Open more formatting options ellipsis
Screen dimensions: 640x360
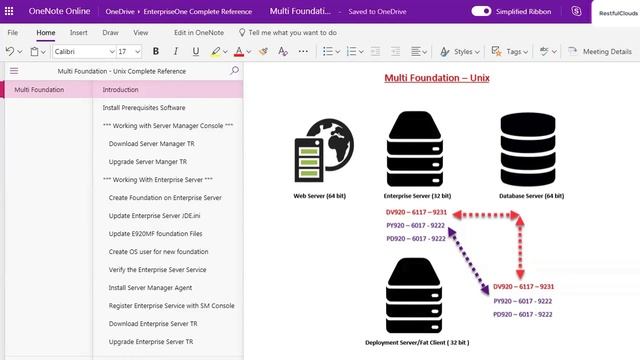pos(303,51)
